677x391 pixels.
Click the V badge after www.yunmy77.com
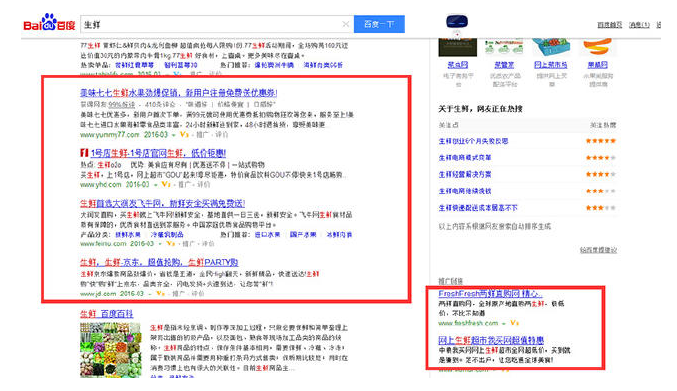click(x=184, y=135)
